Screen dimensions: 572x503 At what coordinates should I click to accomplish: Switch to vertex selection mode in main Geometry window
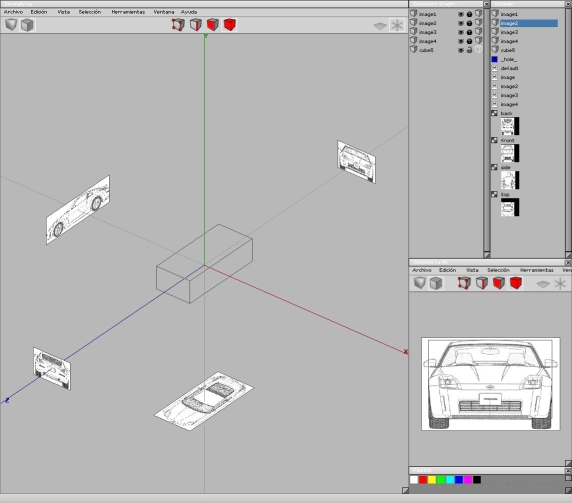(178, 25)
